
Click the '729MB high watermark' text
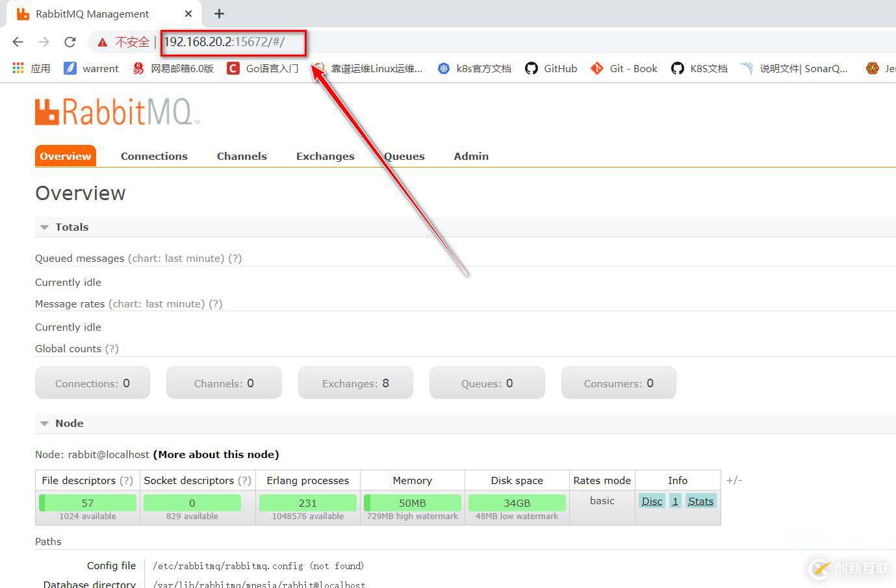click(x=413, y=517)
